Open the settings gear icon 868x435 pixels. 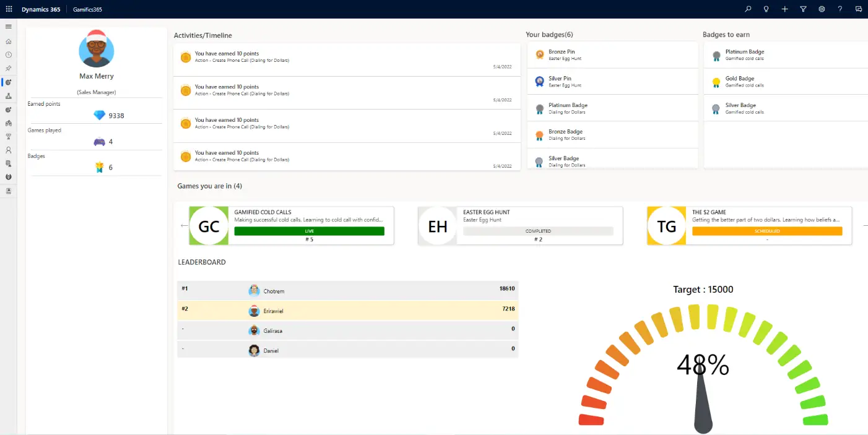[x=822, y=9]
